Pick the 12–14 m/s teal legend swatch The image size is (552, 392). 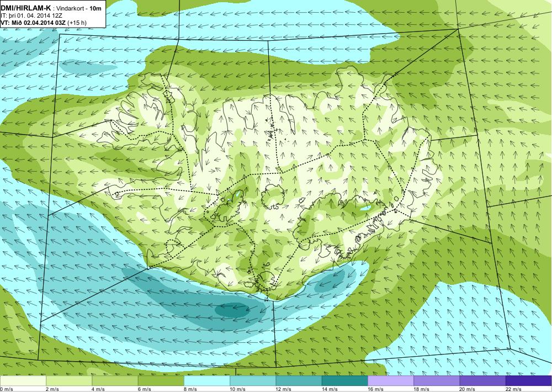[299, 381]
